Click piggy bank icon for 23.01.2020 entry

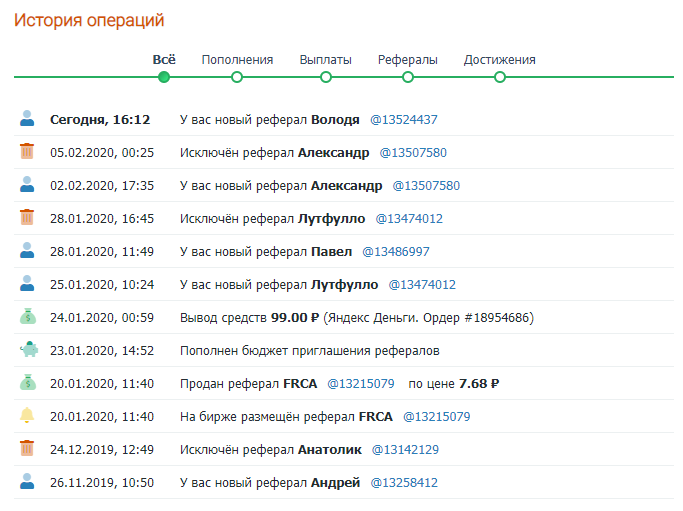(x=29, y=349)
